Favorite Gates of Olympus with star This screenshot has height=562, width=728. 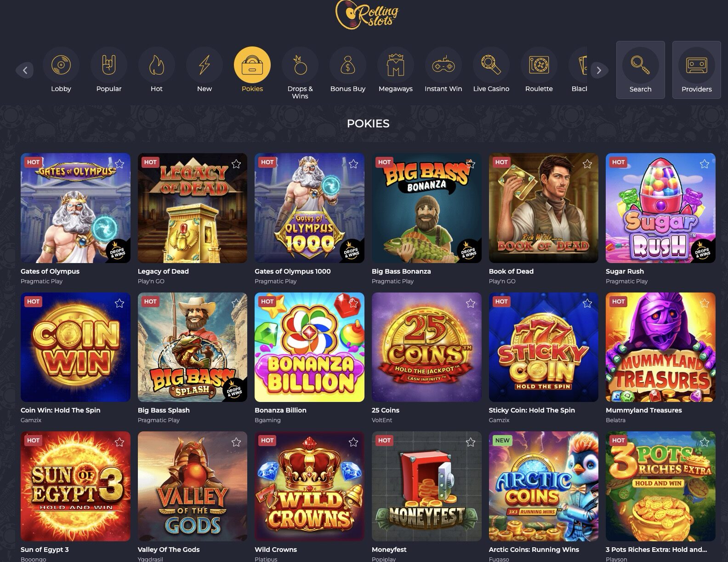tap(119, 164)
